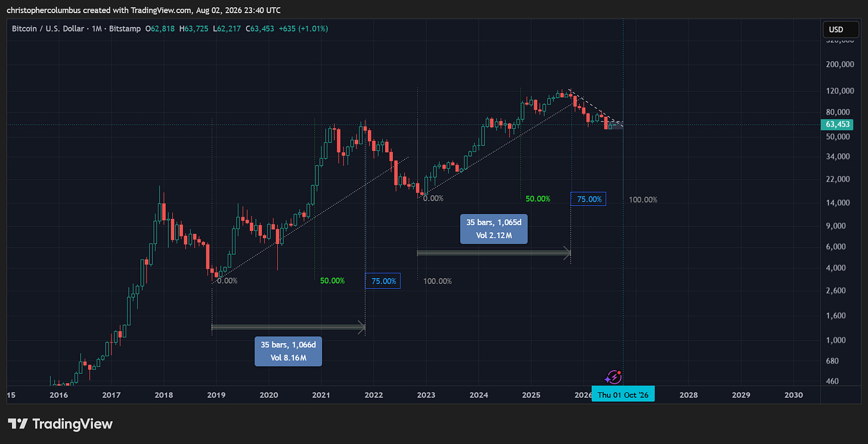
Task: Select the 35 bars, 1,065d measurement box
Action: [x=494, y=229]
